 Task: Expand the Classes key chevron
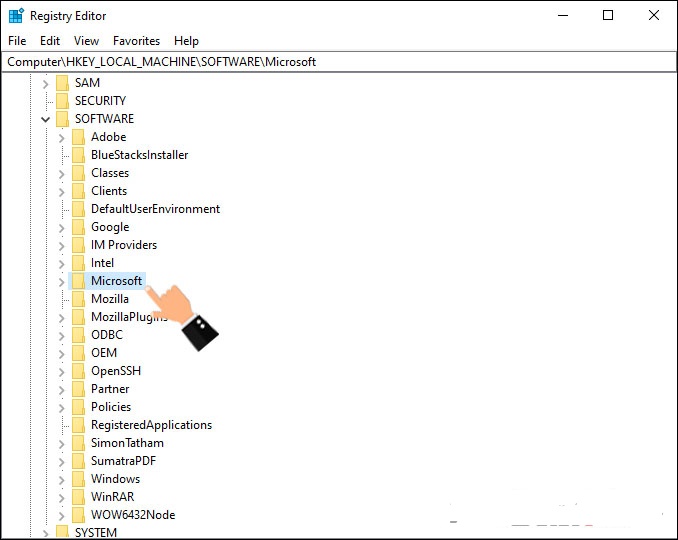[x=61, y=174]
